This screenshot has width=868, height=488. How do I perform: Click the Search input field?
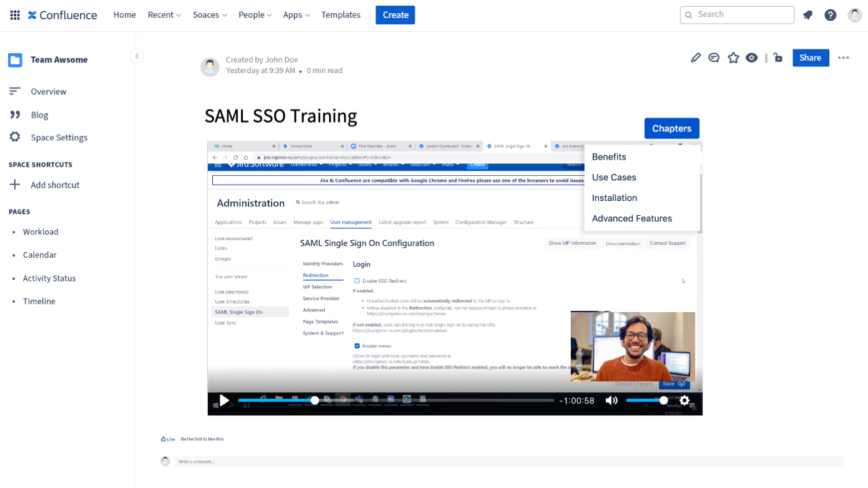[737, 14]
